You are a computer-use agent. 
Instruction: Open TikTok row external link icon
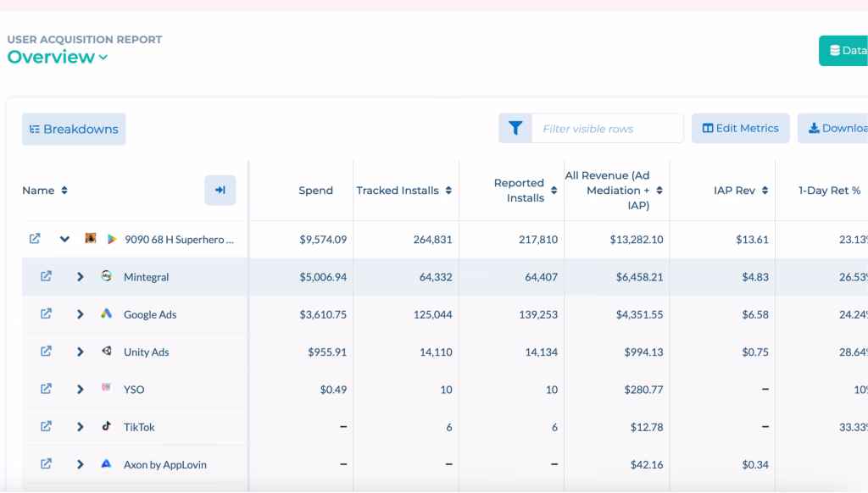click(x=47, y=426)
